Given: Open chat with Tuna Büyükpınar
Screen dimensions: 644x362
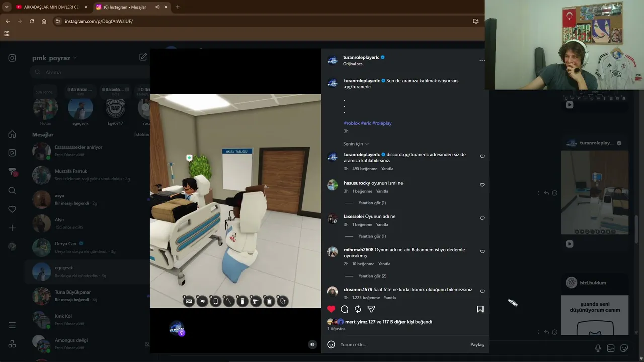Looking at the screenshot, I should tap(87, 296).
